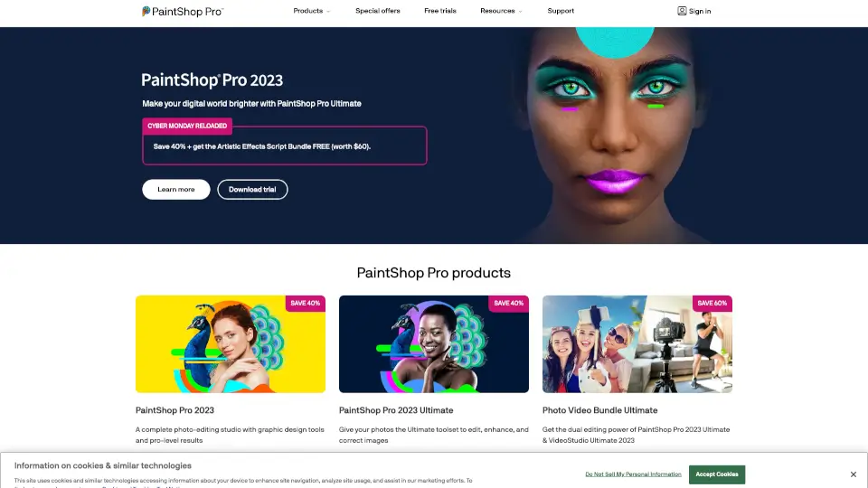Screen dimensions: 868x488
Task: Click the Download trial button
Action: click(252, 189)
